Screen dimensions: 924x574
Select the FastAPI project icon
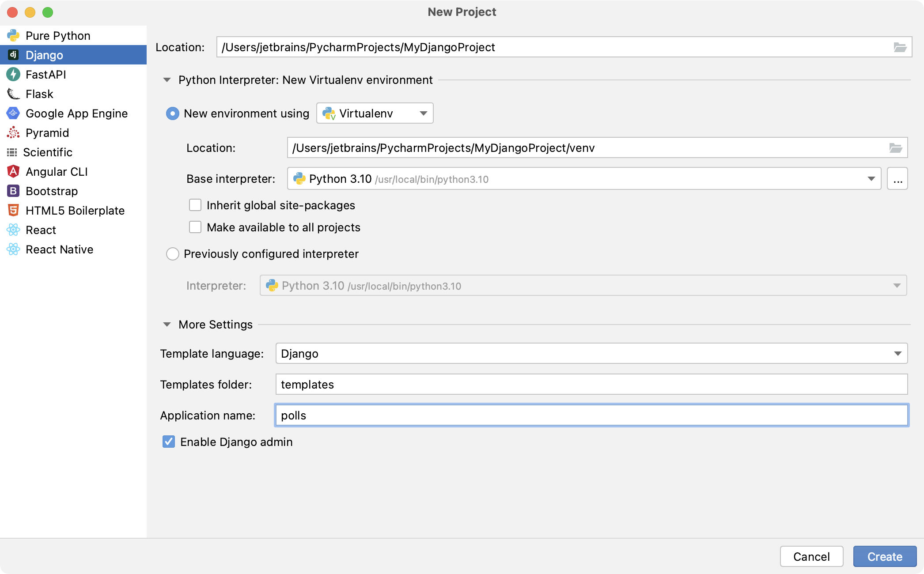pyautogui.click(x=13, y=74)
